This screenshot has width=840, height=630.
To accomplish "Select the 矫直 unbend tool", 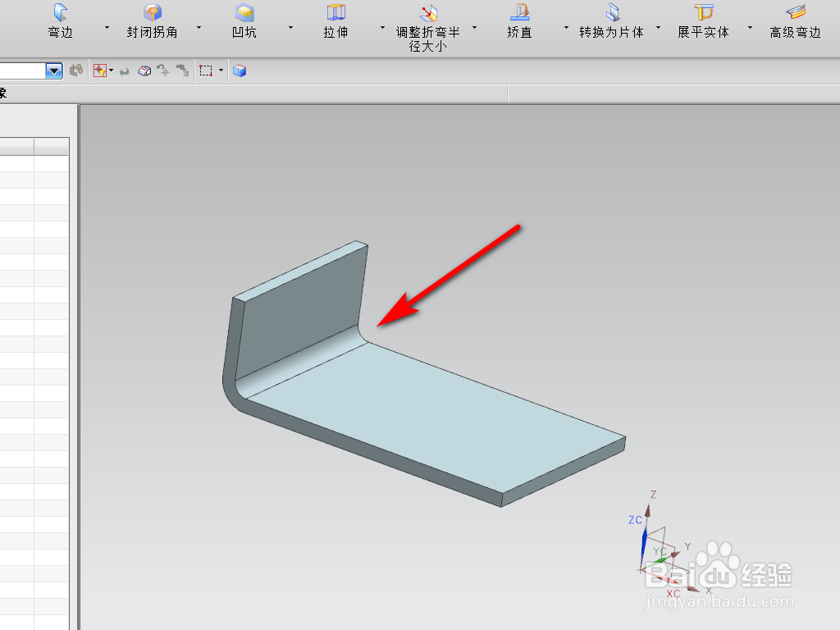I will 519,21.
